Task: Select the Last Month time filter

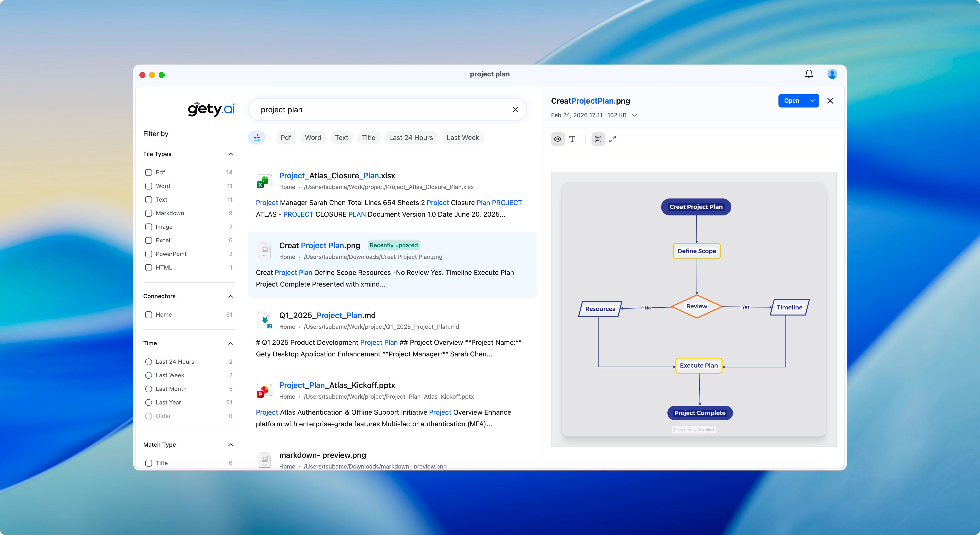Action: pos(149,389)
